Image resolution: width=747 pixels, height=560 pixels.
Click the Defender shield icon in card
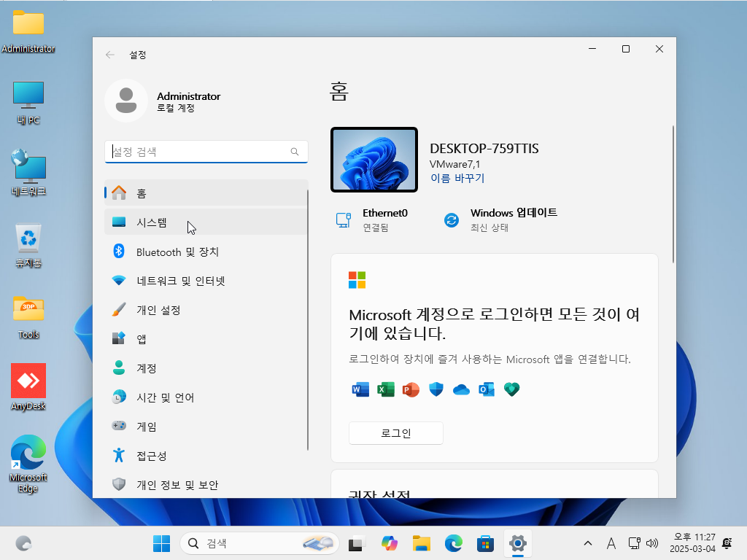(436, 389)
